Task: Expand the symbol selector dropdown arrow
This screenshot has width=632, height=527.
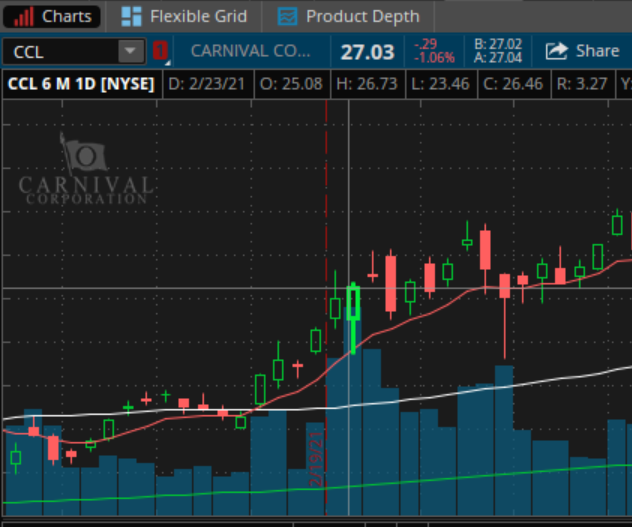Action: click(131, 51)
